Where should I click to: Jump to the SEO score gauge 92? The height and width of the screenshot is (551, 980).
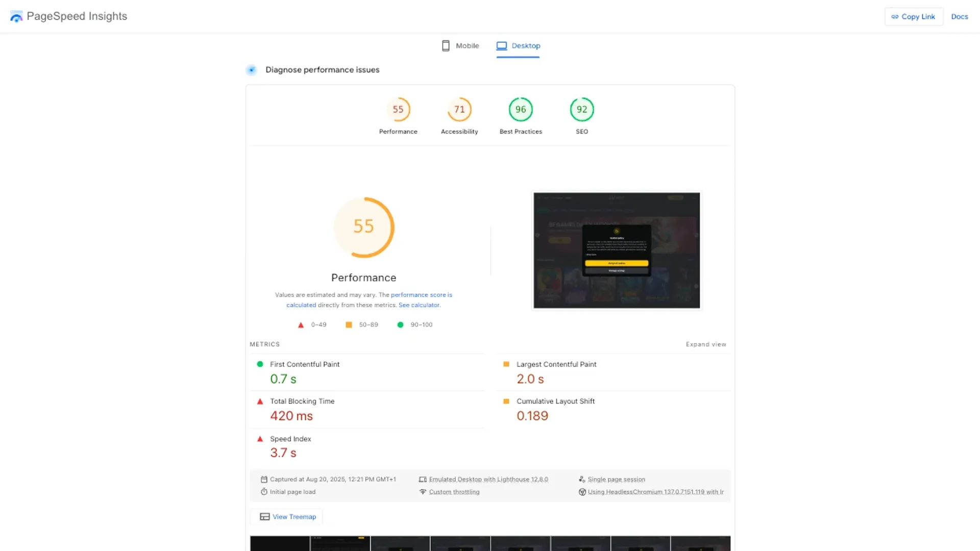point(582,109)
